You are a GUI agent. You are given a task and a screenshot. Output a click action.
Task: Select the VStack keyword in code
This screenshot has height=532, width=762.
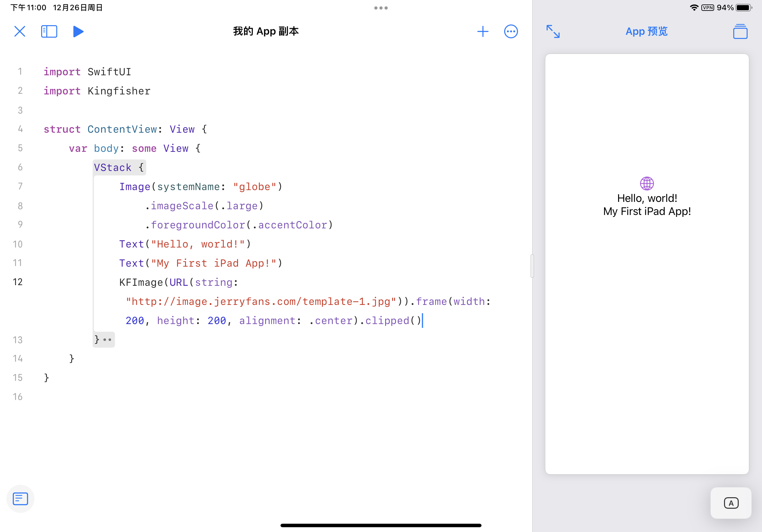113,167
